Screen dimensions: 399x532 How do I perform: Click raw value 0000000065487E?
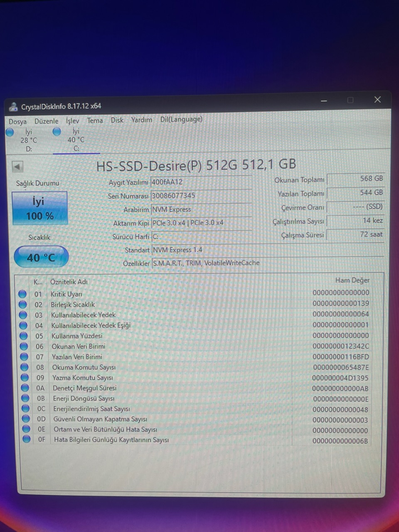click(x=341, y=367)
